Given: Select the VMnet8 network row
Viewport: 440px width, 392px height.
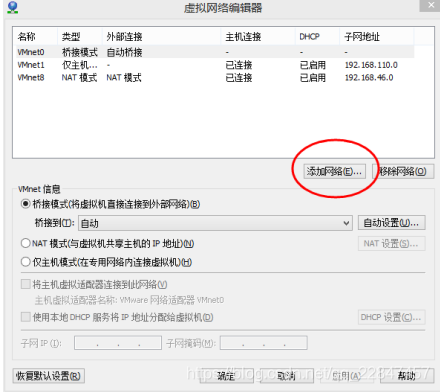Looking at the screenshot, I should tap(215, 77).
